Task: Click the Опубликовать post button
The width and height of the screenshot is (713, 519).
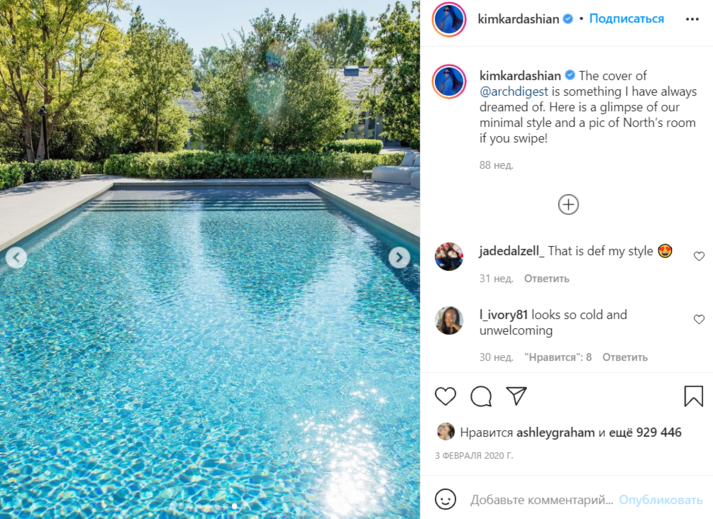Action: (661, 500)
